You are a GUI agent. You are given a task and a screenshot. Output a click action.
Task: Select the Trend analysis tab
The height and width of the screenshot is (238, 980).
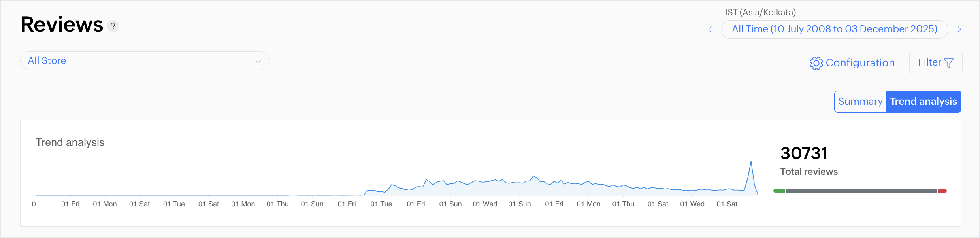click(x=923, y=102)
